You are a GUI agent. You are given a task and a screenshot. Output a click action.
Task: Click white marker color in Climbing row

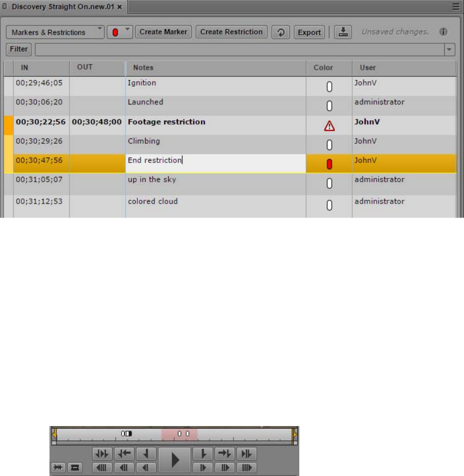pyautogui.click(x=329, y=145)
